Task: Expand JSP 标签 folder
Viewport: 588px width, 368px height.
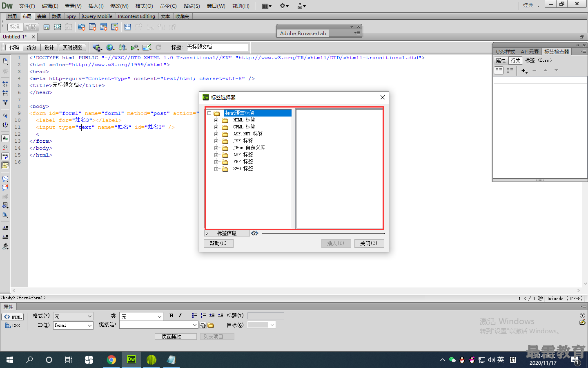Action: (x=216, y=141)
